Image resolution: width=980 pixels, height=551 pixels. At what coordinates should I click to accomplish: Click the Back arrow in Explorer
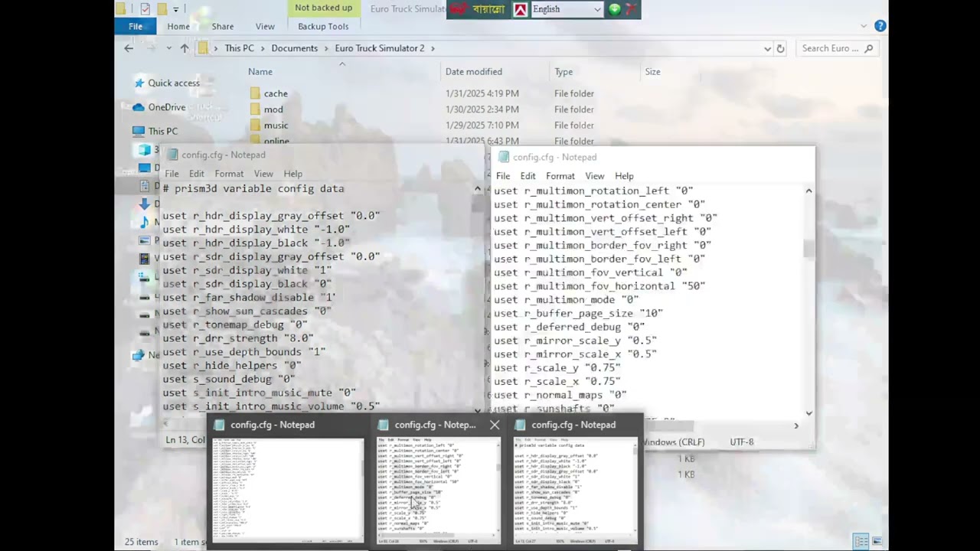click(x=129, y=48)
